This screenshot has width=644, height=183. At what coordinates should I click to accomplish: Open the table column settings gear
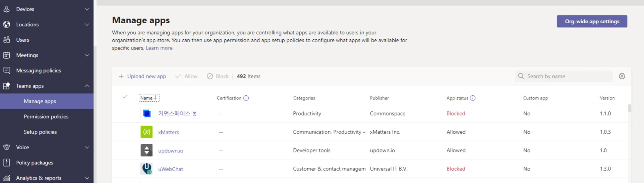point(622,76)
